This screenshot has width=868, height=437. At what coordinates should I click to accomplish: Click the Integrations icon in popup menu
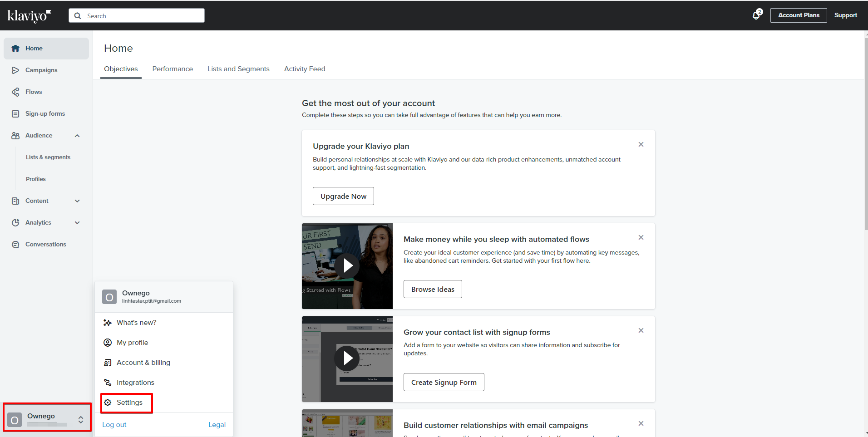pyautogui.click(x=108, y=383)
